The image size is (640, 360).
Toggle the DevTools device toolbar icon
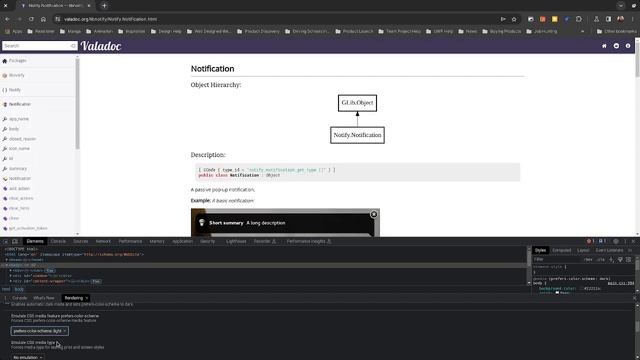15,241
